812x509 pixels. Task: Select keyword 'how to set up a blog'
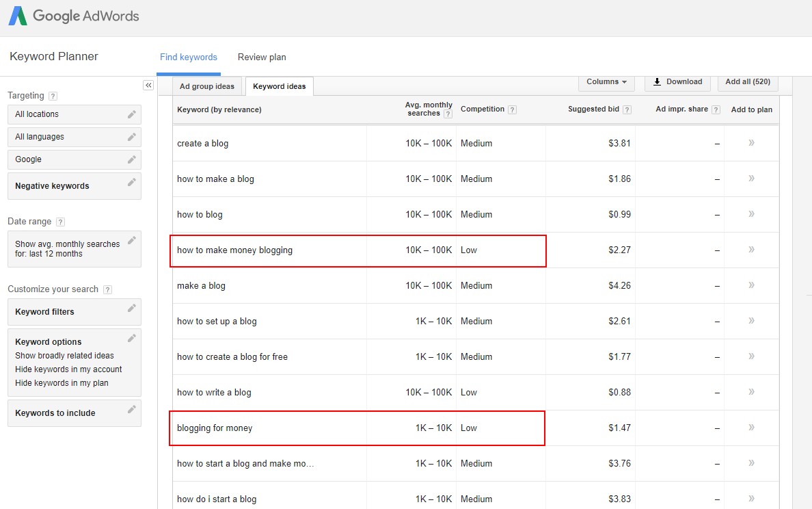(x=217, y=322)
